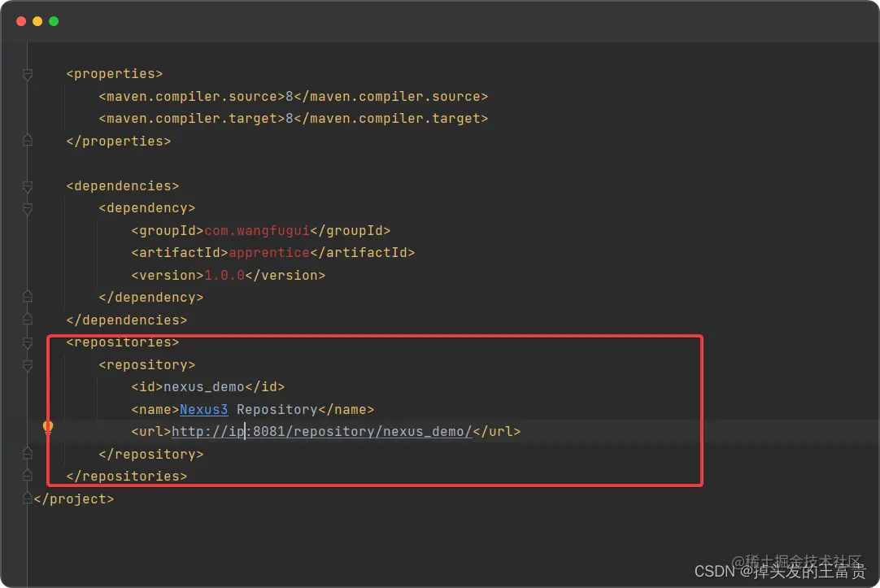Click the underlined Nexus3 word

(203, 410)
